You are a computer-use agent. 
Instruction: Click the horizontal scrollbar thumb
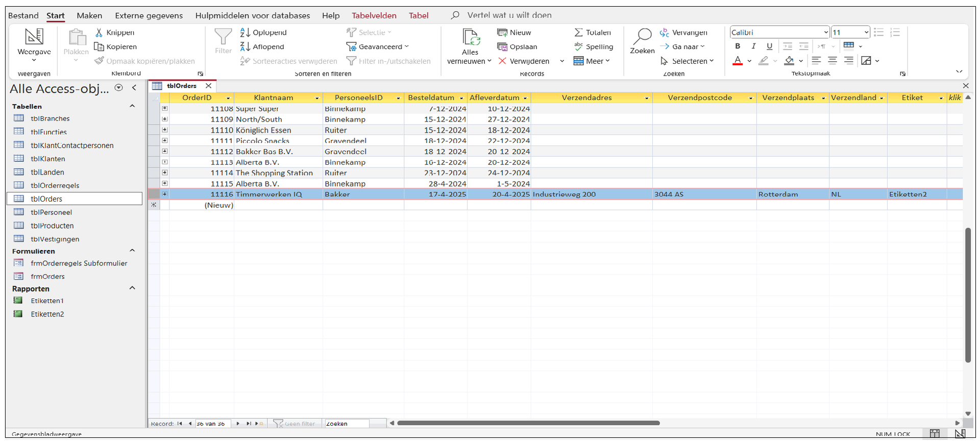(x=528, y=423)
